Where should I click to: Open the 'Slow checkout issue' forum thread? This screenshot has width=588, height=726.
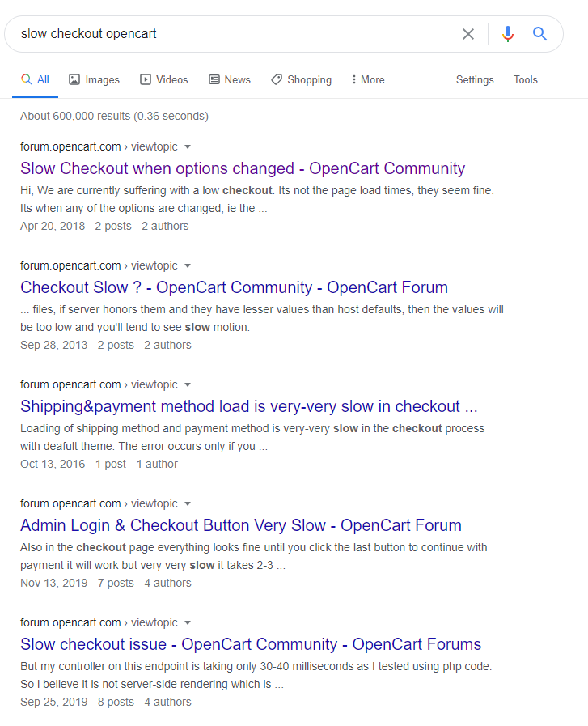[243, 643]
